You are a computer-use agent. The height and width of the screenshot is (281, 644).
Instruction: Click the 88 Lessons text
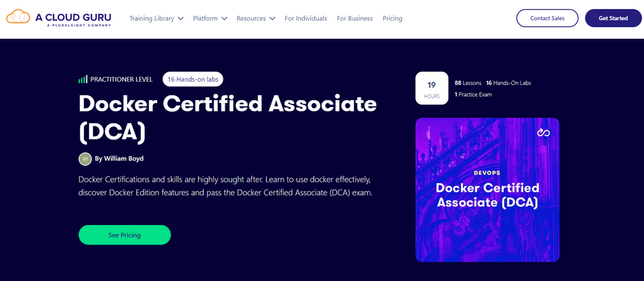(468, 83)
